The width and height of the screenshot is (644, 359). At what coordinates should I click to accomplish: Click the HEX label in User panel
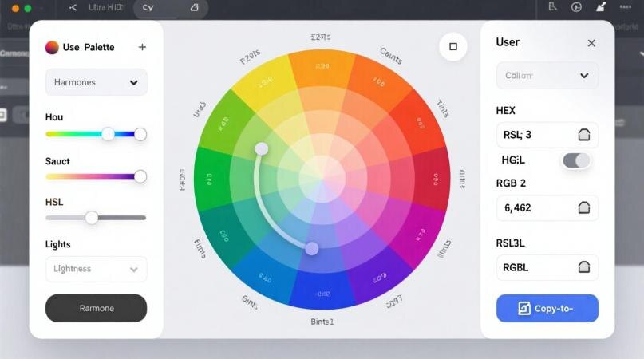point(506,111)
